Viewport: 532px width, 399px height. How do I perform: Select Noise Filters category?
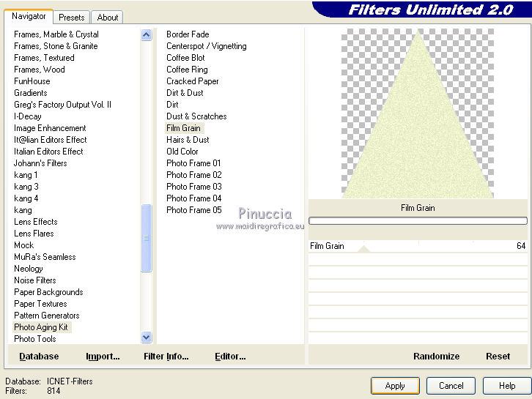[x=35, y=280]
